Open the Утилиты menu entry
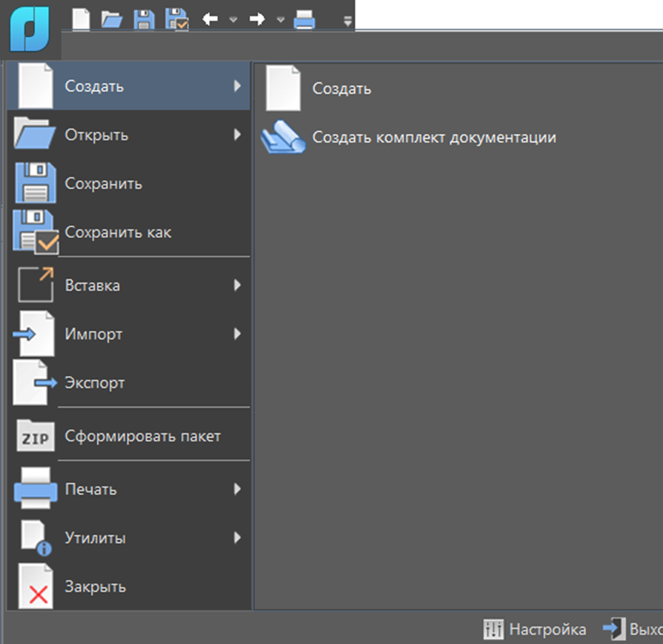The width and height of the screenshot is (663, 644). (129, 538)
